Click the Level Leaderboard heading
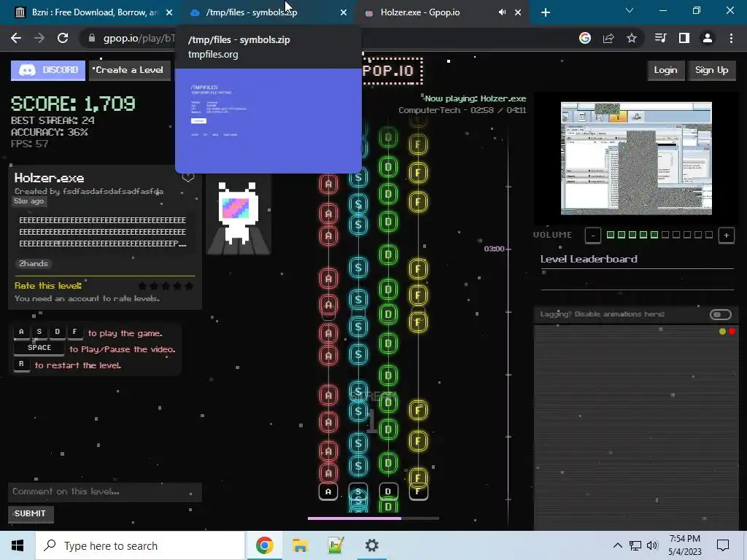 589,259
